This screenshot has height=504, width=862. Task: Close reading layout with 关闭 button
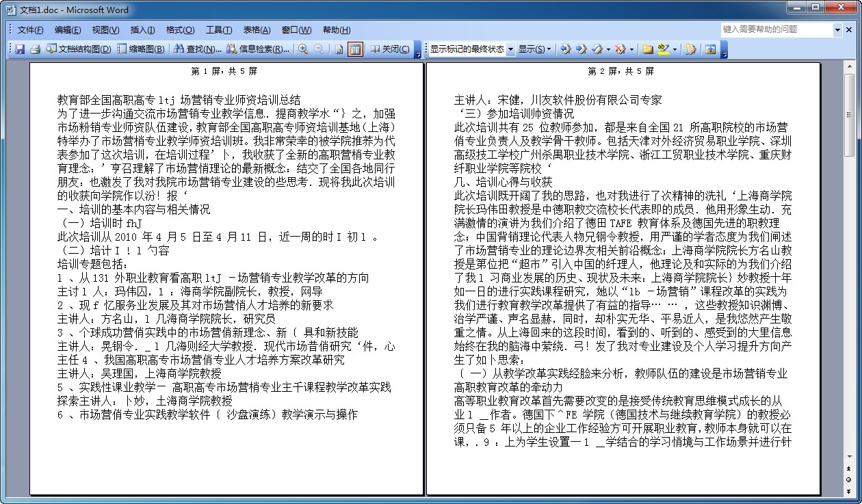pos(390,49)
